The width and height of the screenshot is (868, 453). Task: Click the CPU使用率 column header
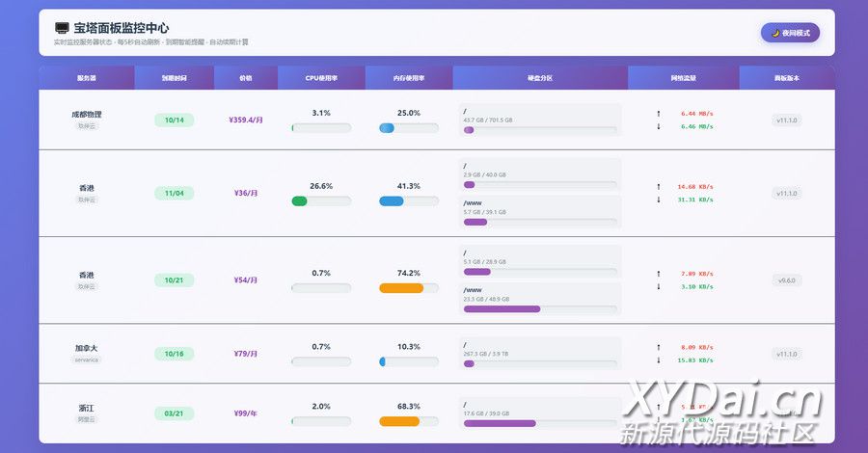(321, 77)
